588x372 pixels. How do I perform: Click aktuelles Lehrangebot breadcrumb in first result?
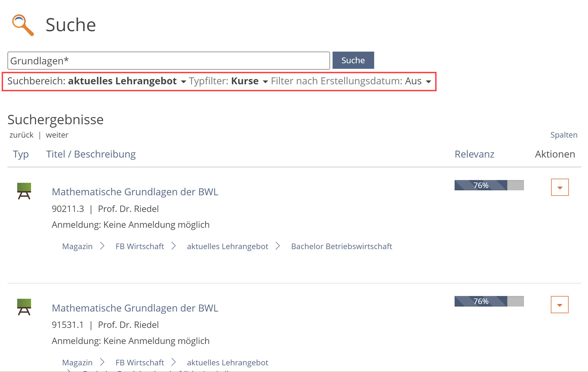tap(227, 246)
